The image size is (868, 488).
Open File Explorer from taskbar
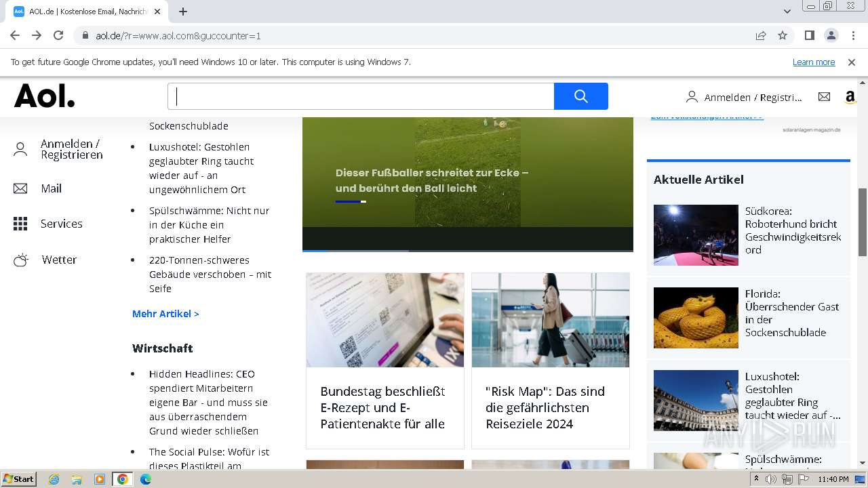(77, 479)
